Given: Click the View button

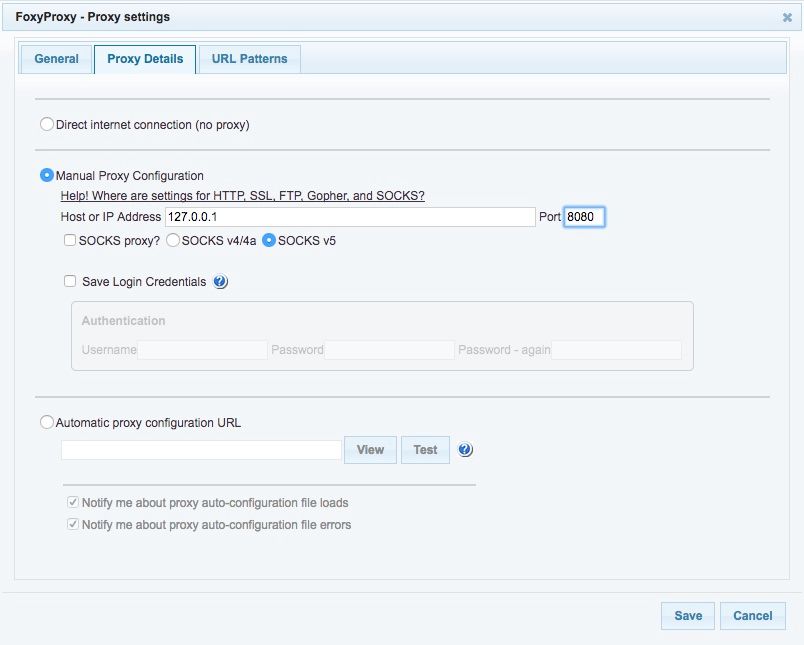Looking at the screenshot, I should 370,450.
